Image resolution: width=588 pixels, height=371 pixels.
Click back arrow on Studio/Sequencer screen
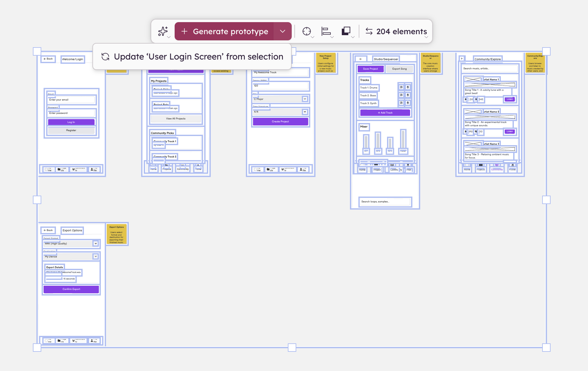click(x=361, y=59)
